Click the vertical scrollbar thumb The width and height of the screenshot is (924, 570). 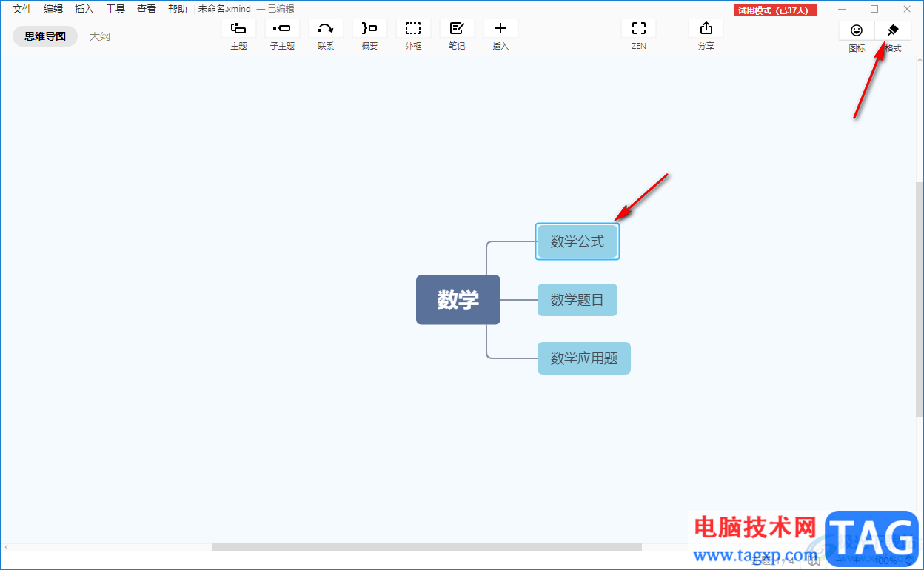920,298
